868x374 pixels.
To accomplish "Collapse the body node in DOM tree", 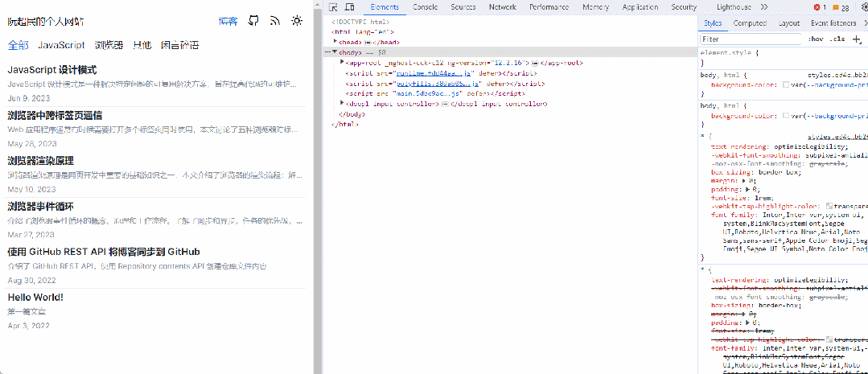I will pos(335,52).
